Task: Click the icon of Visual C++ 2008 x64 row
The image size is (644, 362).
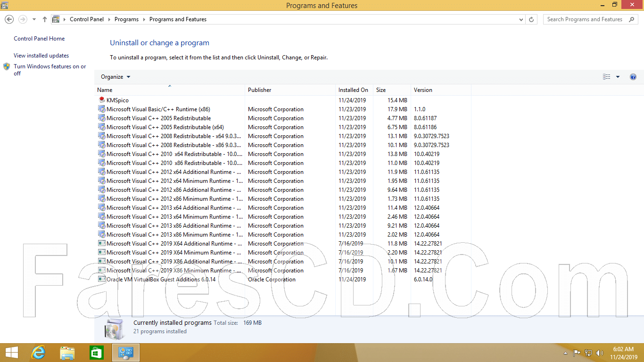Action: tap(101, 136)
